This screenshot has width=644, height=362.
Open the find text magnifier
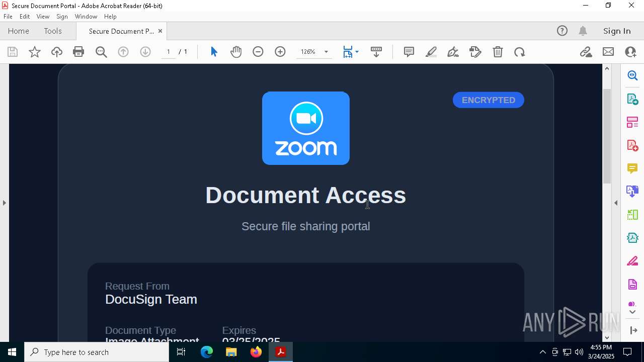(101, 52)
